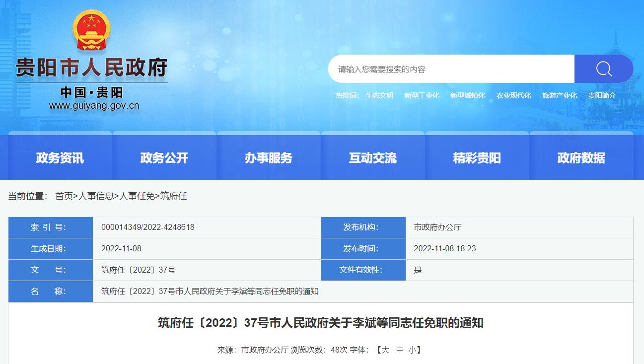Open the 新型城镇化 hot search keyword
This screenshot has width=644, height=364.
click(468, 95)
